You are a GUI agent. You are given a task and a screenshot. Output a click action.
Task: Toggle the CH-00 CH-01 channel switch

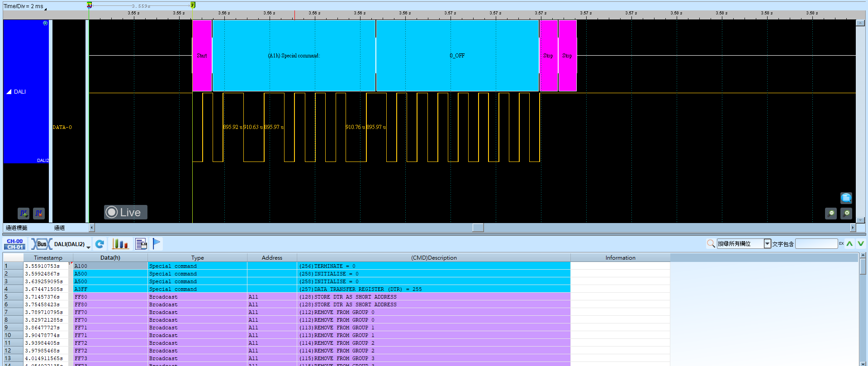(15, 244)
